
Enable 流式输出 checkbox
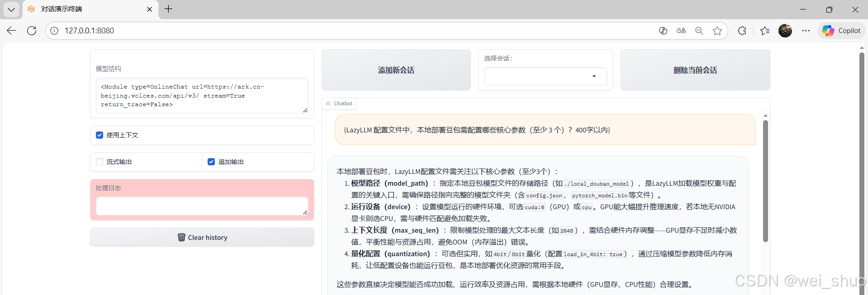[100, 162]
